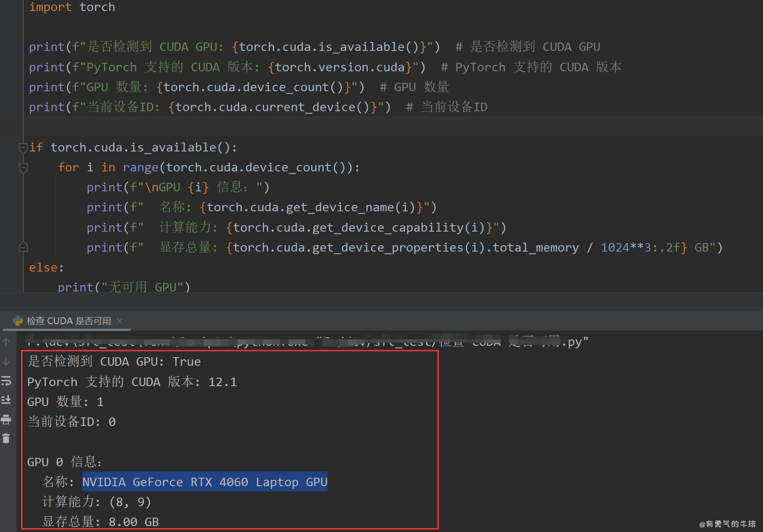Screen dimensions: 763x532
Task: Collapse the torch.cuda.is_available() if block
Action: (23, 147)
